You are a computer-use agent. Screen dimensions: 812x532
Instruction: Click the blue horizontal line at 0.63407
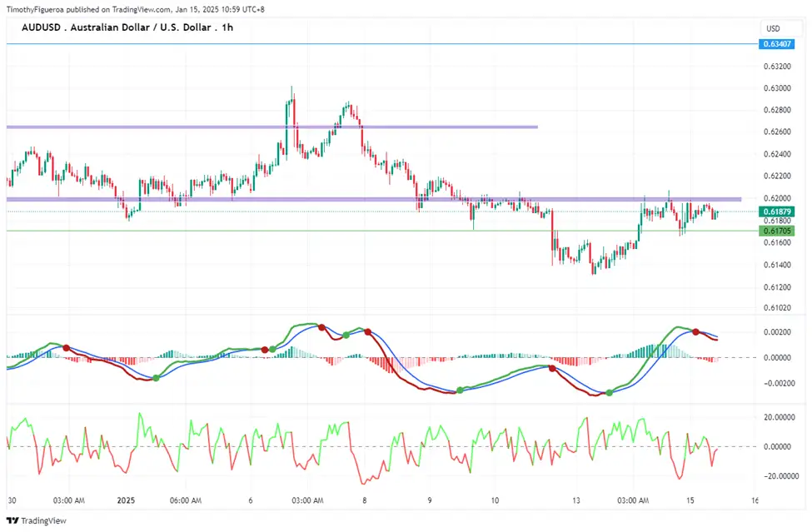click(382, 44)
